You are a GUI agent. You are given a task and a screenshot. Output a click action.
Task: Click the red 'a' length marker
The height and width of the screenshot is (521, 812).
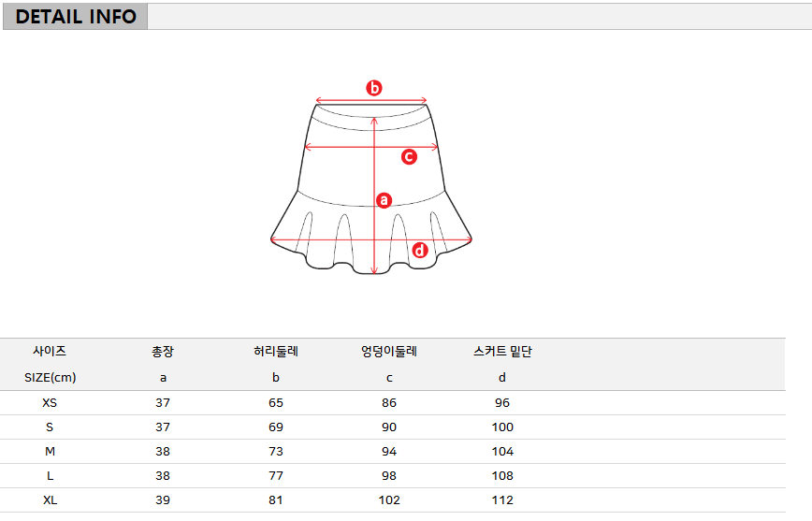(x=383, y=199)
